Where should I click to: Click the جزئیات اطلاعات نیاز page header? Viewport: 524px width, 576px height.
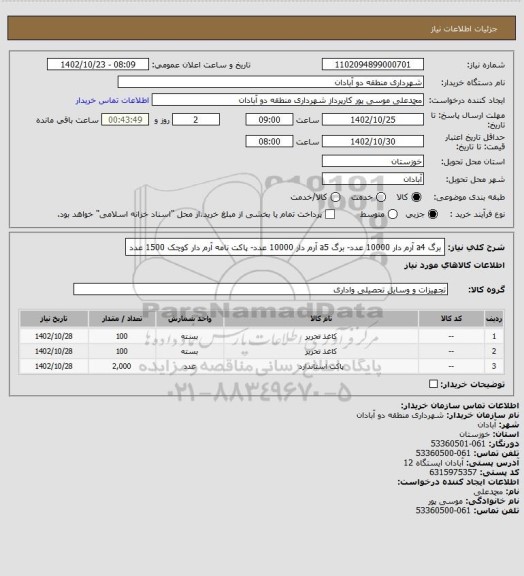pos(464,29)
